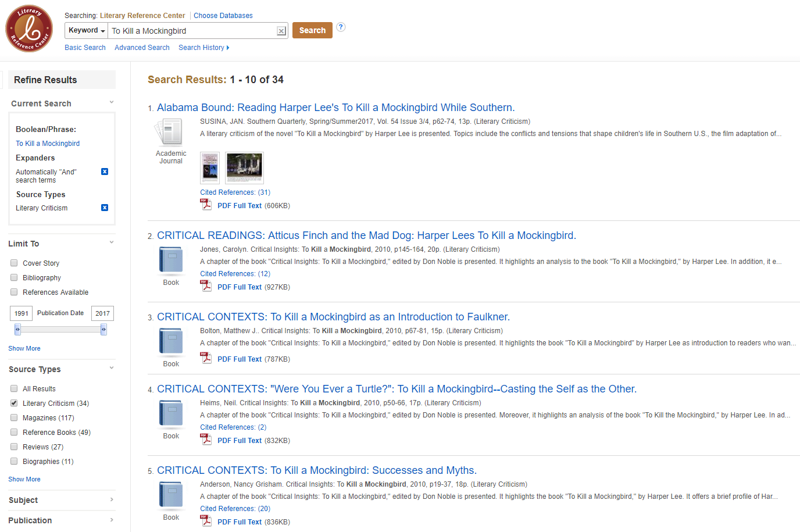Click the Book icon for result 3
Image resolution: width=800 pixels, height=532 pixels.
pyautogui.click(x=171, y=341)
